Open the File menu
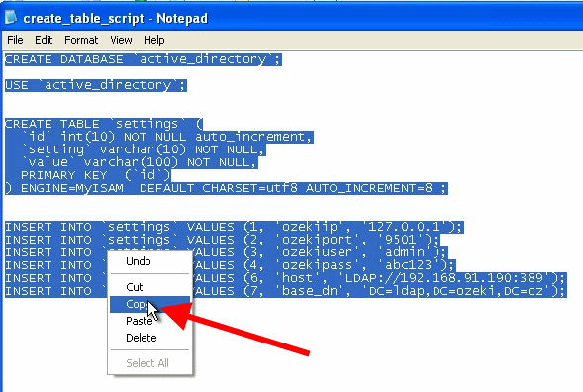Viewport: 583px width, 392px height. (15, 40)
